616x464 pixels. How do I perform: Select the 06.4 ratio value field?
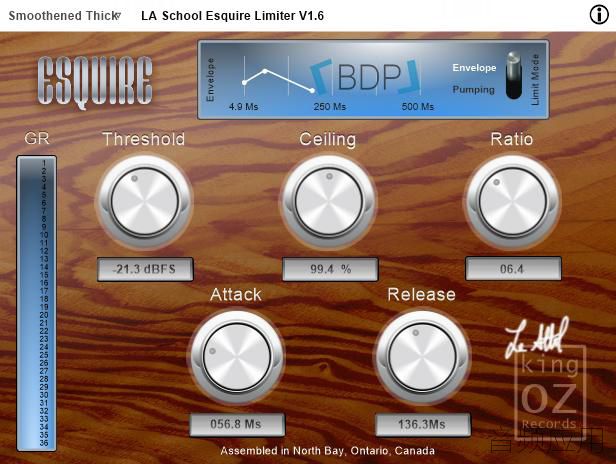coord(513,269)
